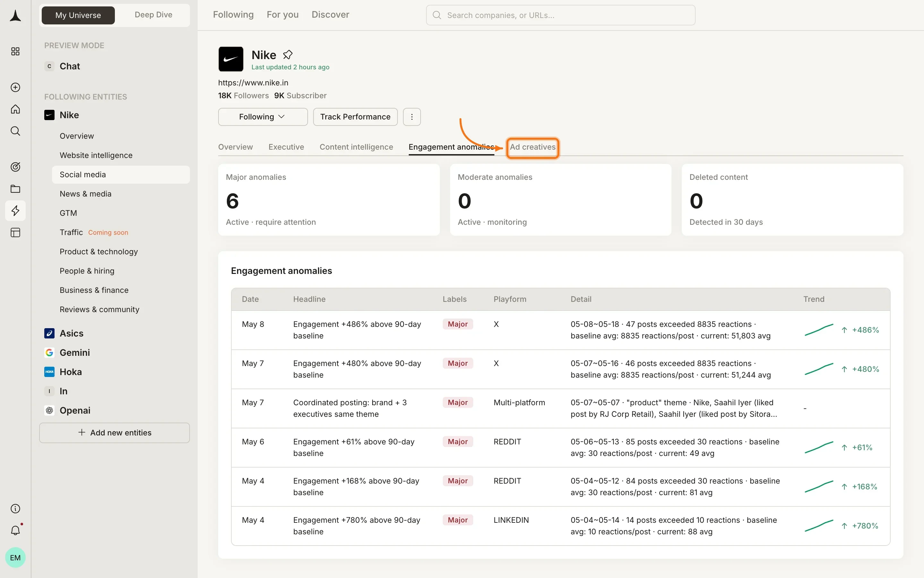
Task: Click the search companies input field
Action: [x=560, y=15]
